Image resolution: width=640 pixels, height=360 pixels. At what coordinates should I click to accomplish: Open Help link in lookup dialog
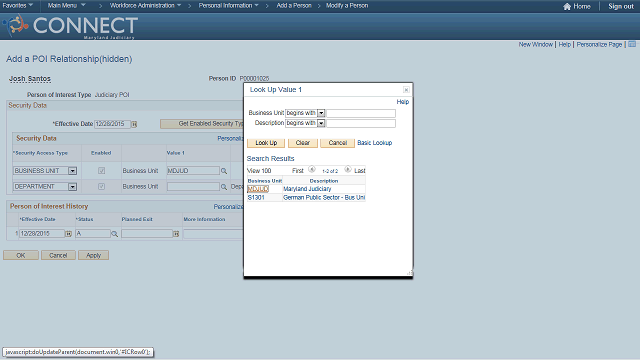pyautogui.click(x=402, y=102)
